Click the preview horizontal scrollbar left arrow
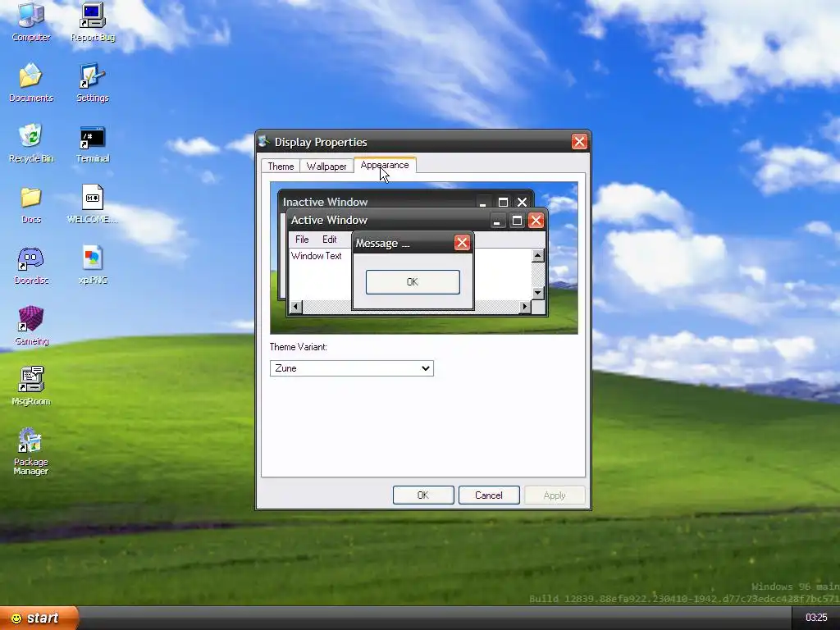Image resolution: width=840 pixels, height=630 pixels. (295, 307)
